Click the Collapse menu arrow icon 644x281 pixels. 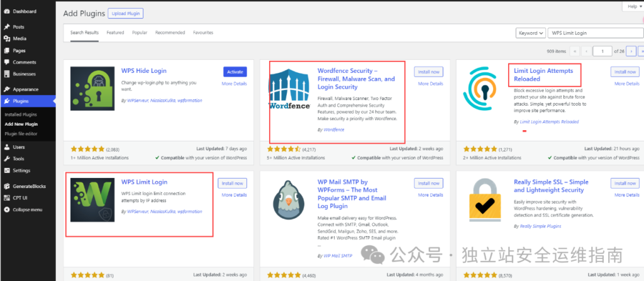coord(6,209)
